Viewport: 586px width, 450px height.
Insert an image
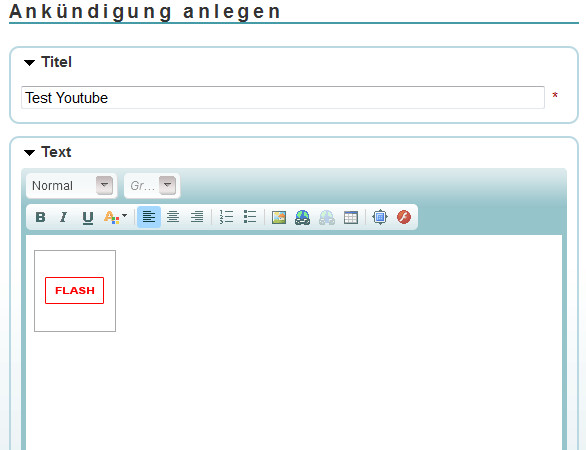pos(279,217)
